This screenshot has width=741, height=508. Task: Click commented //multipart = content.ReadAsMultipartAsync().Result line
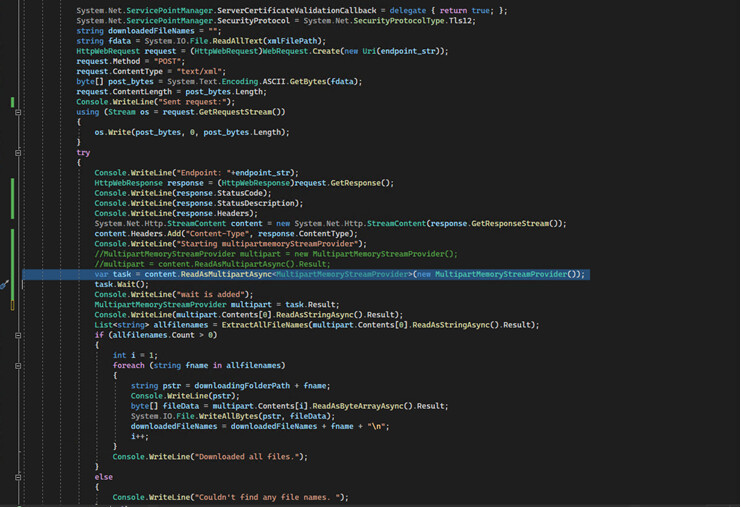click(x=212, y=264)
